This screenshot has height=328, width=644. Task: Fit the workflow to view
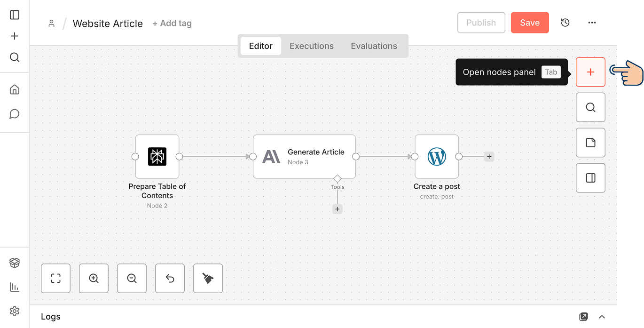pyautogui.click(x=55, y=278)
